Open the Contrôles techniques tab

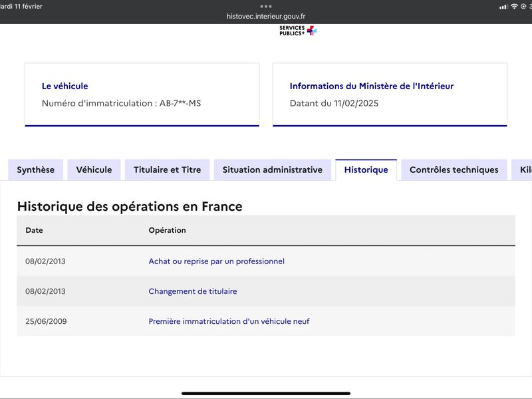454,170
